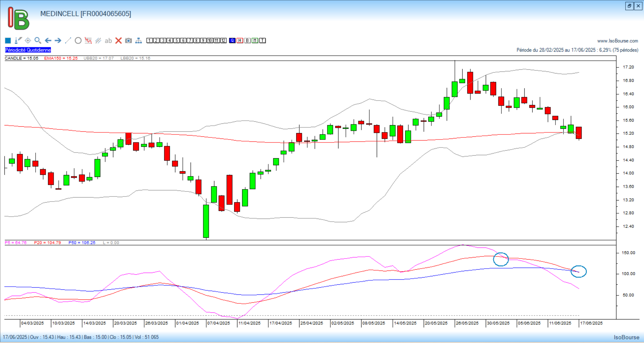This screenshot has width=644, height=343.
Task: Click the 07/04/2025 date axis label
Action: coord(218,323)
